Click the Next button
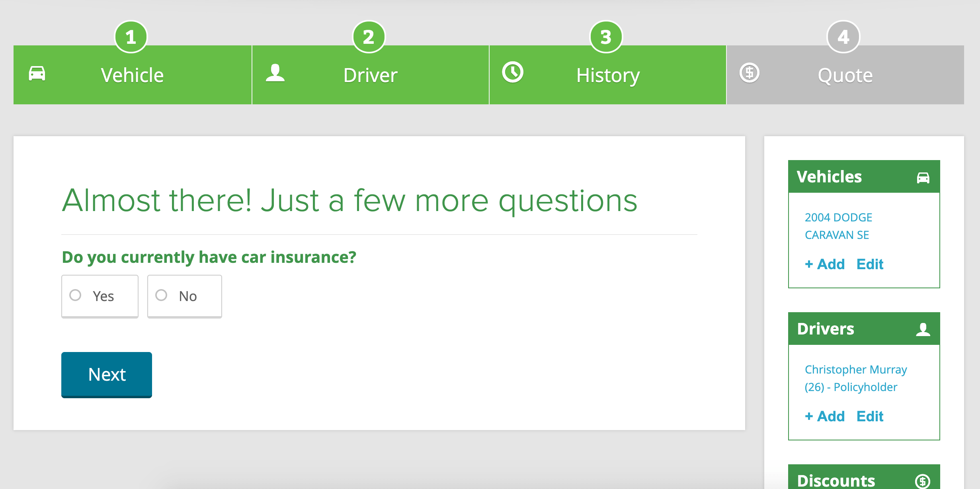This screenshot has width=980, height=489. click(107, 375)
